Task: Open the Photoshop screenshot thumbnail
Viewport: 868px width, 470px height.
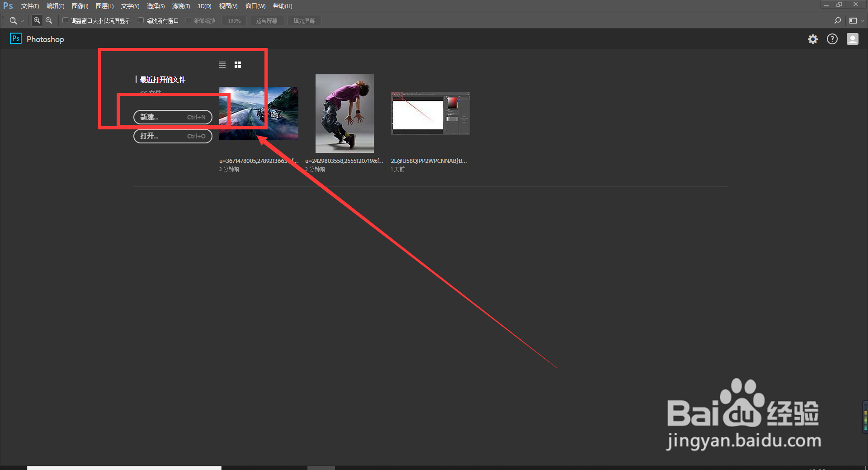Action: (430, 114)
